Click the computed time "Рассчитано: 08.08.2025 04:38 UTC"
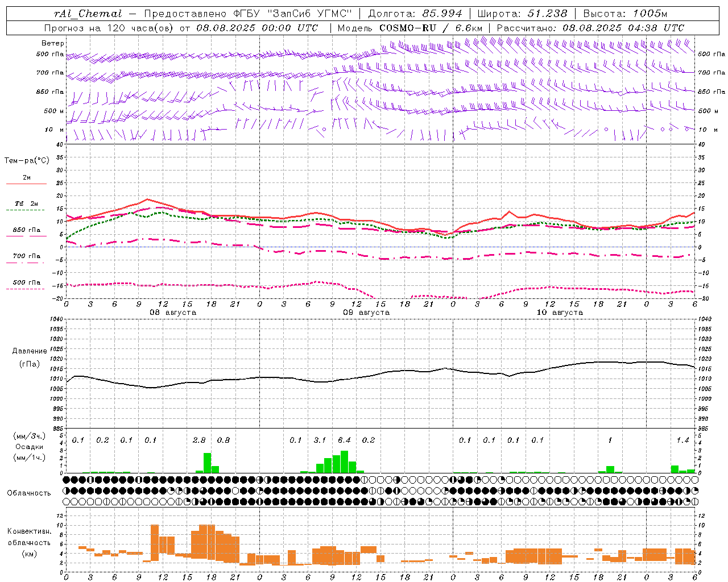 tap(590, 28)
